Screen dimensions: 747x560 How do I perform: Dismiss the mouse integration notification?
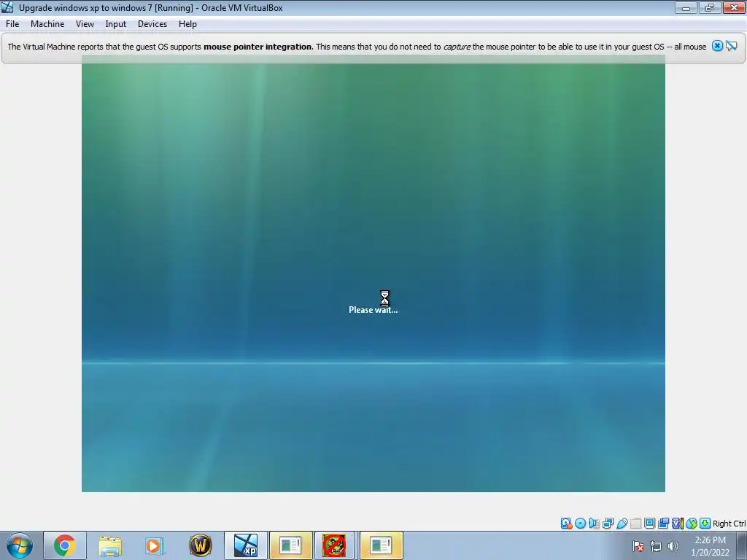tap(717, 46)
